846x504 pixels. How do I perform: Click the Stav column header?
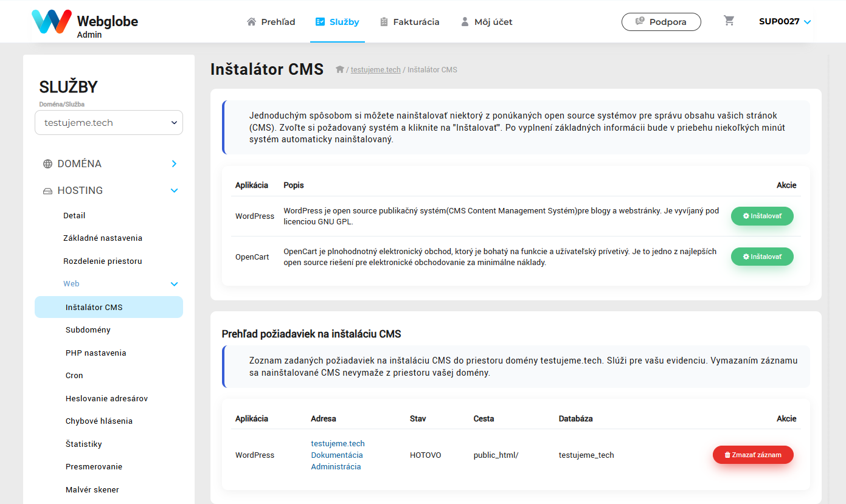[x=418, y=418]
